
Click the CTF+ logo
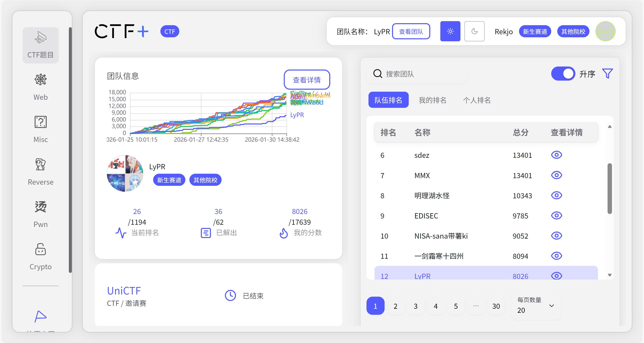click(x=122, y=31)
